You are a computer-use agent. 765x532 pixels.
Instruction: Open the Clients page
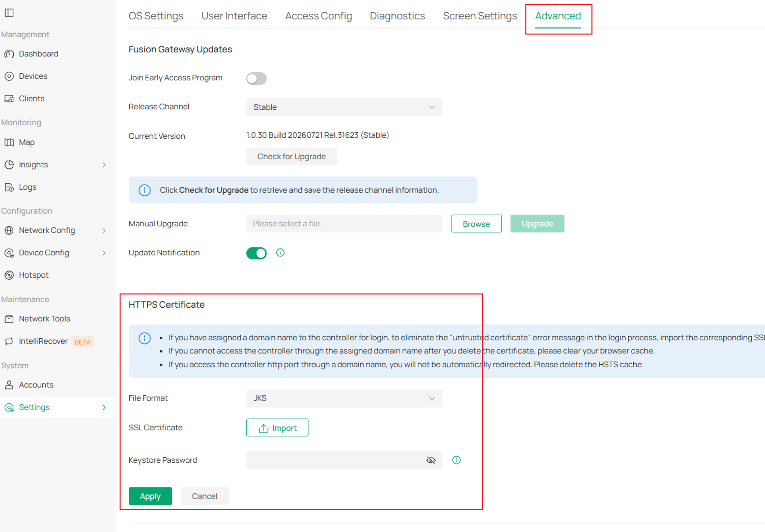pyautogui.click(x=32, y=99)
